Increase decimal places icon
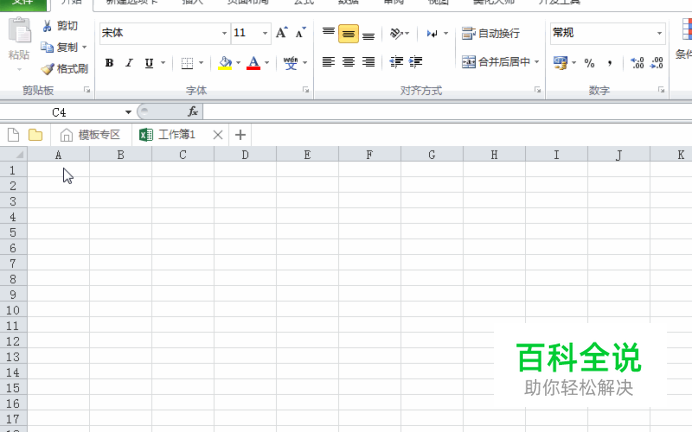The height and width of the screenshot is (432, 692). (637, 63)
